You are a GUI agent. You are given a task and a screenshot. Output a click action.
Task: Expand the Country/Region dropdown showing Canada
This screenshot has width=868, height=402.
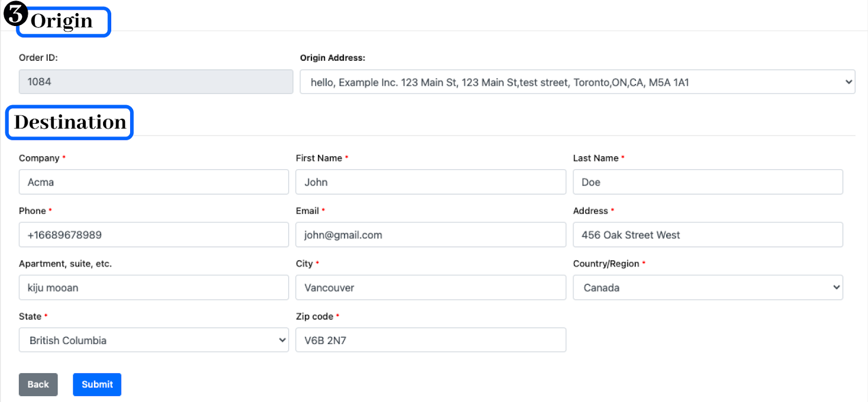pos(707,288)
